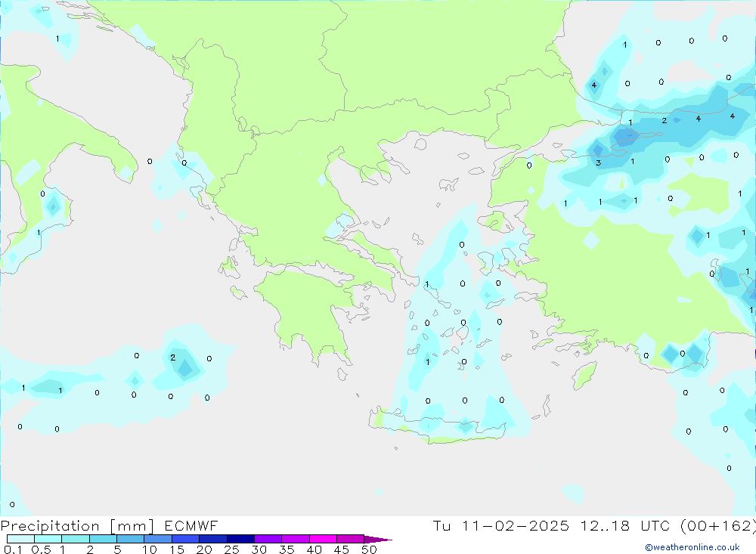Click the legend label '35'
Screen dimensions: 756x554
click(287, 549)
